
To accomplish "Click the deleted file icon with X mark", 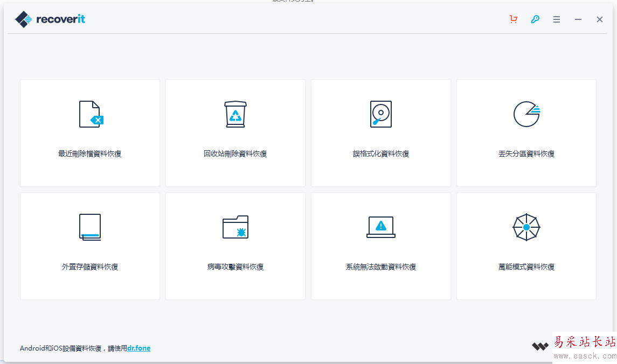I will click(91, 114).
